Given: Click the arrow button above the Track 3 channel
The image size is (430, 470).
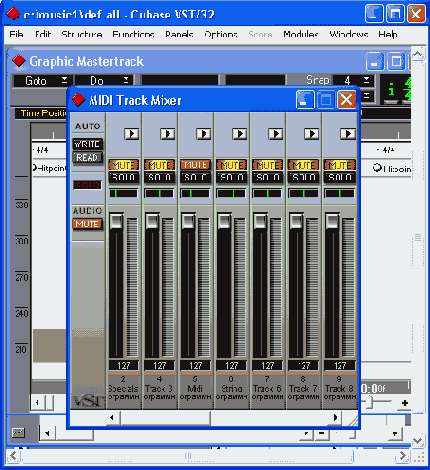Looking at the screenshot, I should (x=168, y=134).
